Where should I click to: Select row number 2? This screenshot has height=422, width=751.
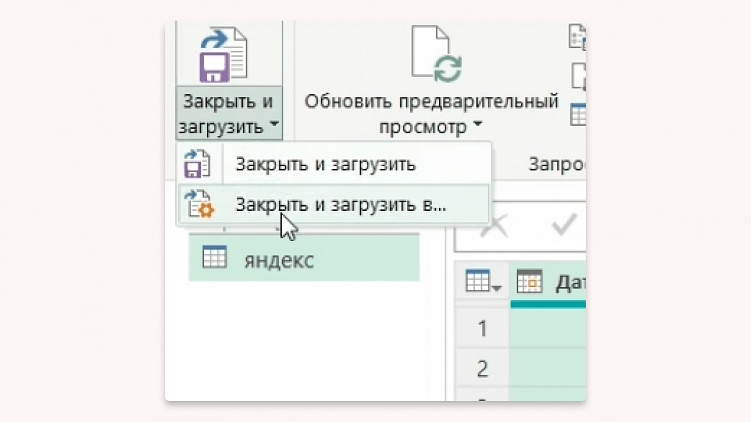[482, 368]
